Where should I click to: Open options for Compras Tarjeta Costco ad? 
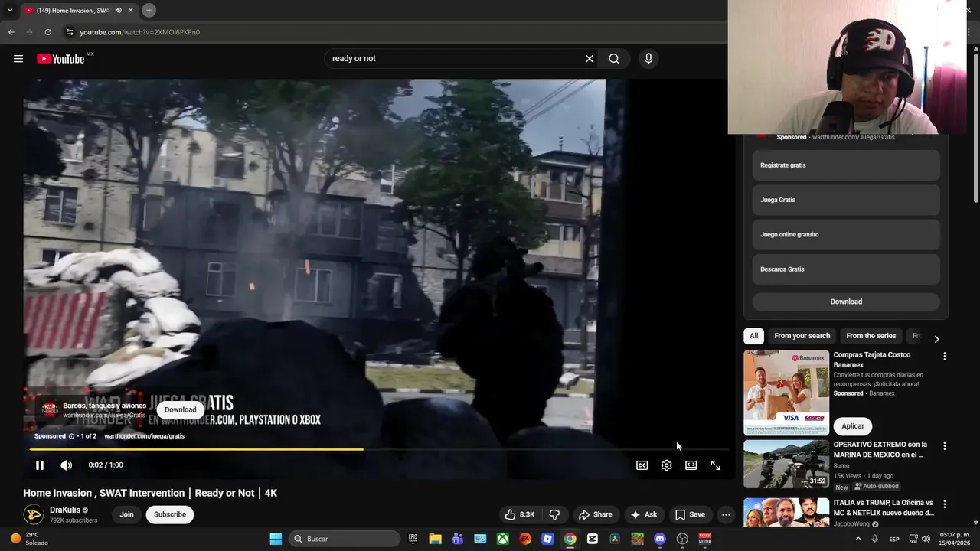(944, 357)
